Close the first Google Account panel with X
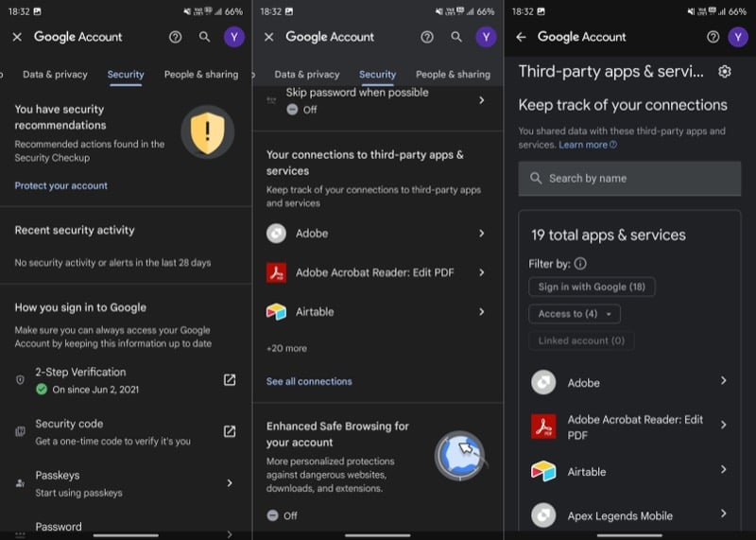 click(17, 37)
